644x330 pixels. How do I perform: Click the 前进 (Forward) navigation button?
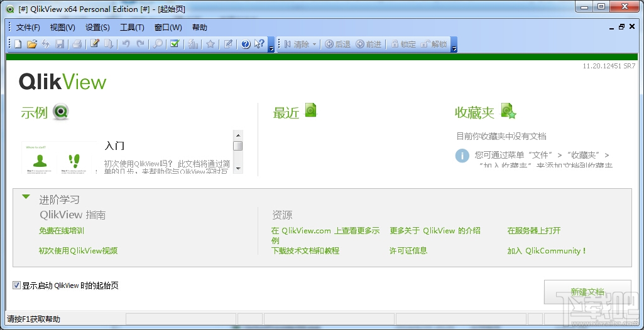pyautogui.click(x=368, y=45)
